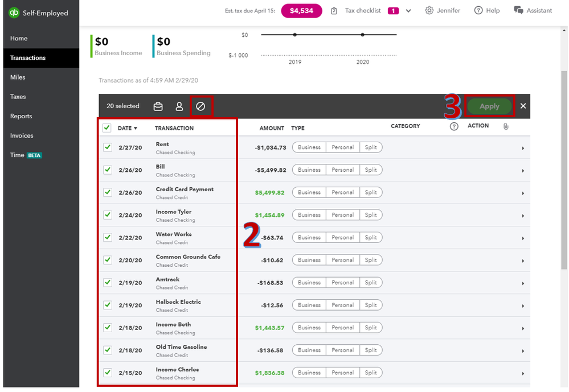Expand the Water Works row arrow
This screenshot has height=392, width=569.
click(x=523, y=238)
